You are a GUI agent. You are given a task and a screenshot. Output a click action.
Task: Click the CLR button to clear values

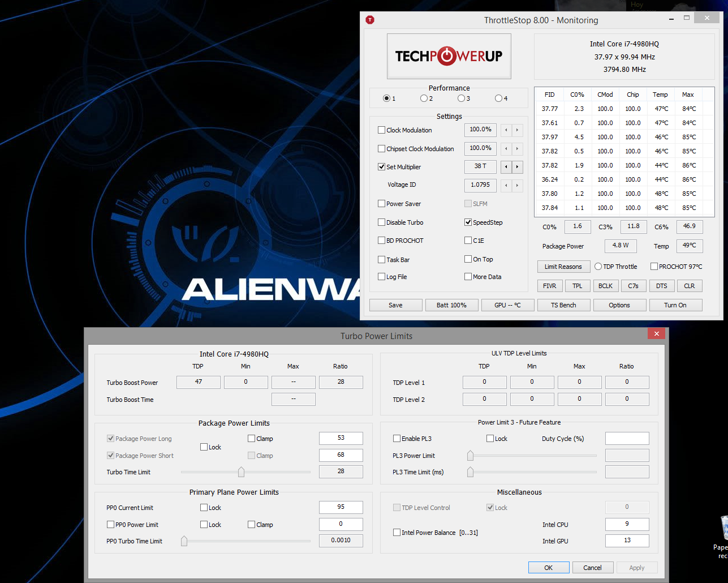(690, 286)
